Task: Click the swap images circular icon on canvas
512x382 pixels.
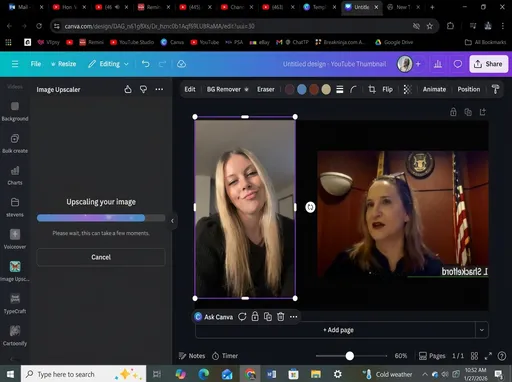Action: tap(310, 207)
